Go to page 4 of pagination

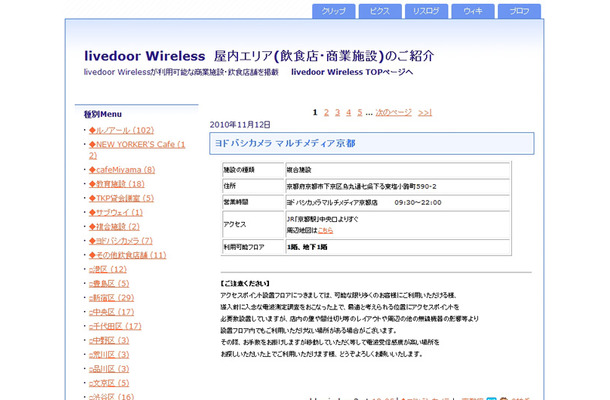coord(349,112)
